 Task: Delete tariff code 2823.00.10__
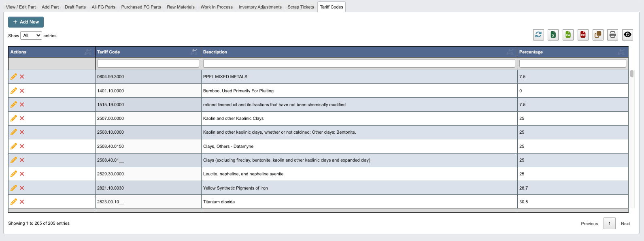tap(22, 202)
